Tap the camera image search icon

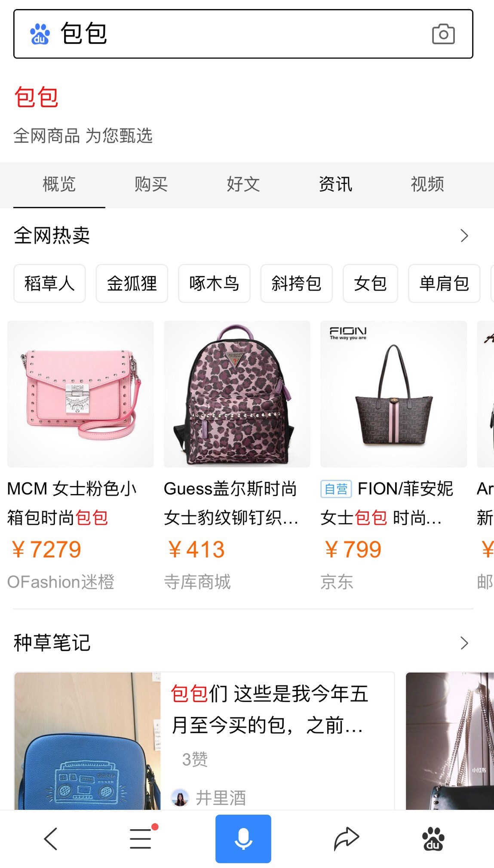tap(443, 34)
